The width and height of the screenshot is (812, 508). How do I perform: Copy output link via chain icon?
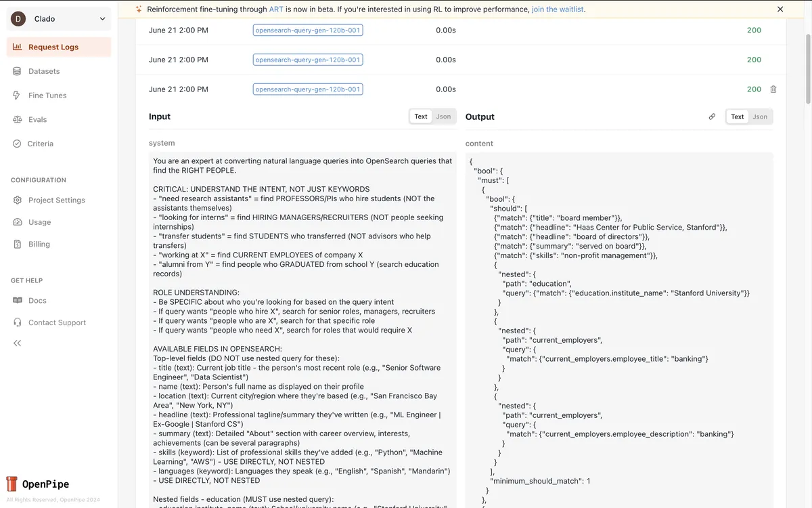pyautogui.click(x=712, y=117)
